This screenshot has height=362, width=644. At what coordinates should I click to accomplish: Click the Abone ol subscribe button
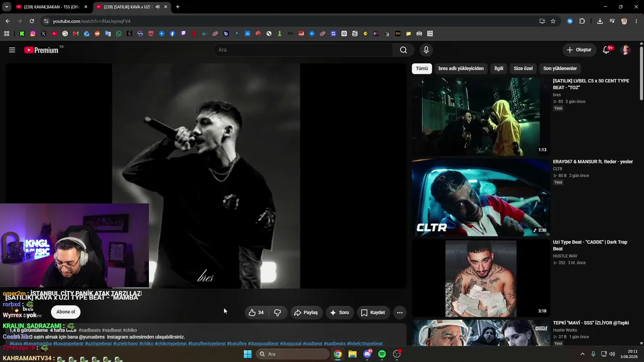point(65,312)
